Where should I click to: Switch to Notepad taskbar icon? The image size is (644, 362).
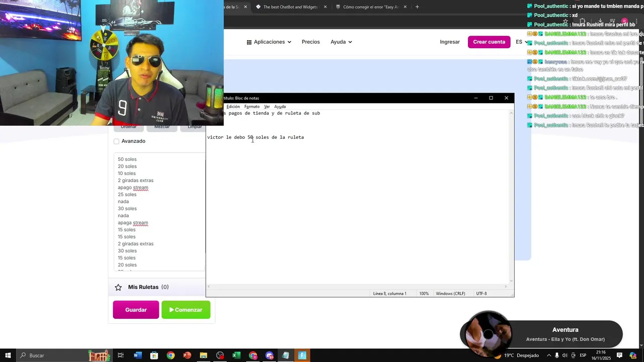point(286,355)
